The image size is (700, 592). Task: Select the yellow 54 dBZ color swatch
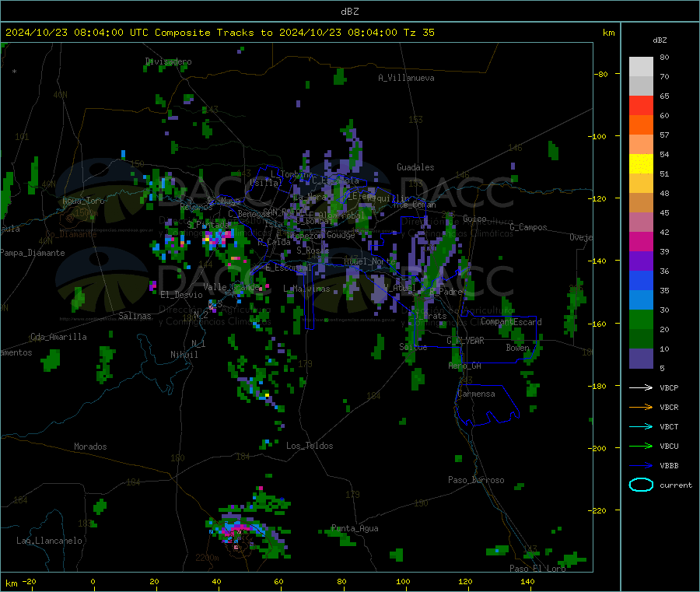click(641, 164)
